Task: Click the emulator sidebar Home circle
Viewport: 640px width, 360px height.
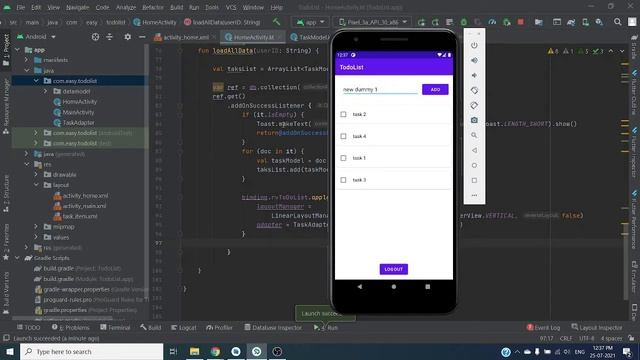Action: (x=474, y=165)
